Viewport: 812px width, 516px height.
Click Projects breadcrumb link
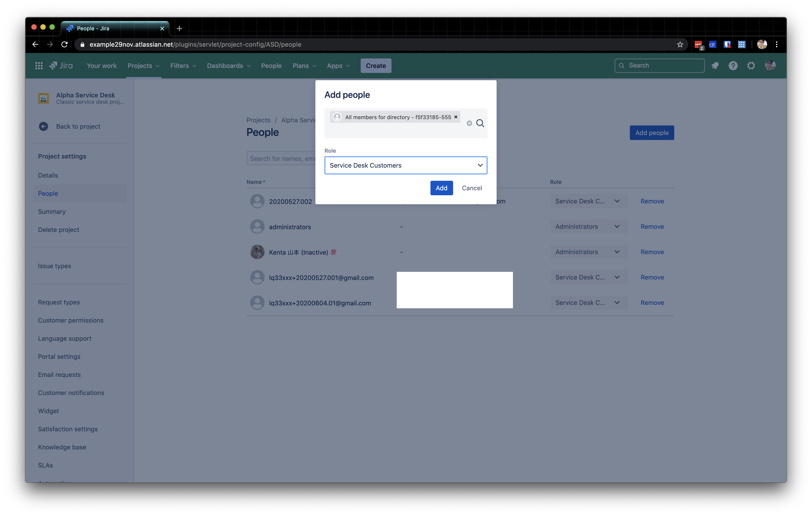258,120
